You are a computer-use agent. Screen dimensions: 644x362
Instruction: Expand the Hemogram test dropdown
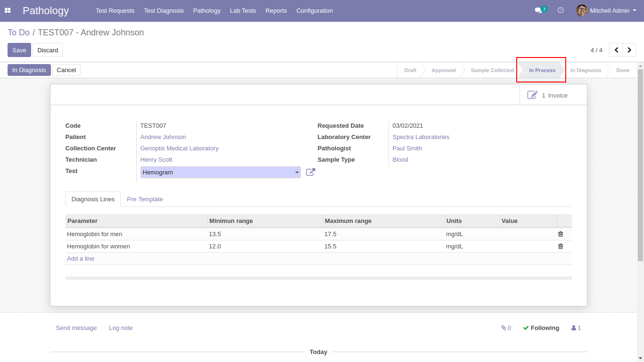pyautogui.click(x=297, y=173)
